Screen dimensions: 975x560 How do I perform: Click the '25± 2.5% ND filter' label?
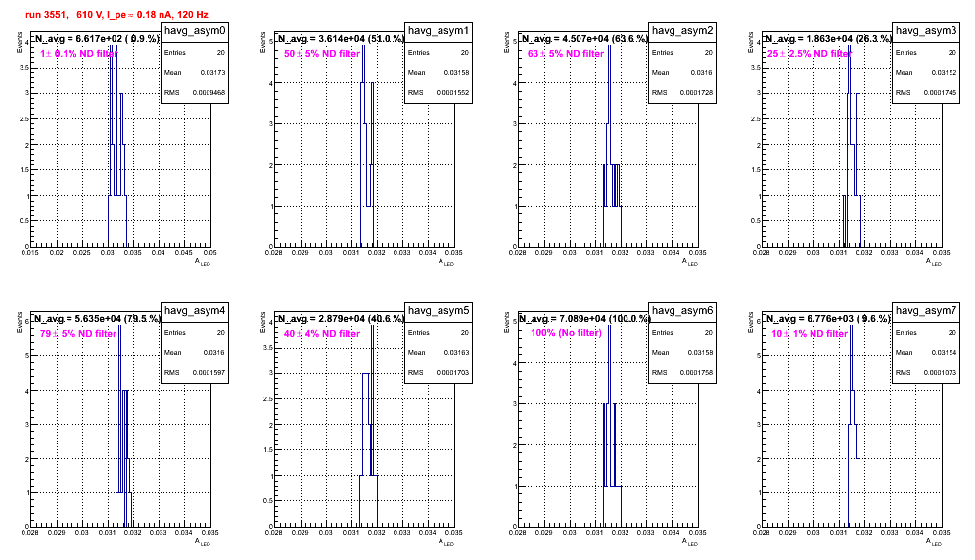[809, 54]
